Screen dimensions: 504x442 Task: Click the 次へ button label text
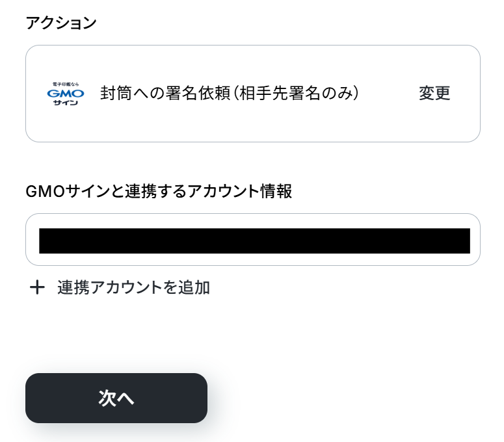point(116,398)
